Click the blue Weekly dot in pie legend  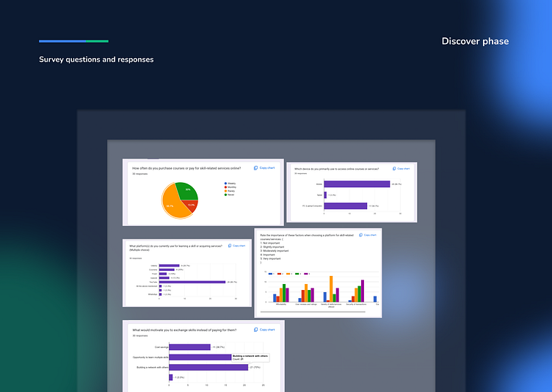(225, 184)
